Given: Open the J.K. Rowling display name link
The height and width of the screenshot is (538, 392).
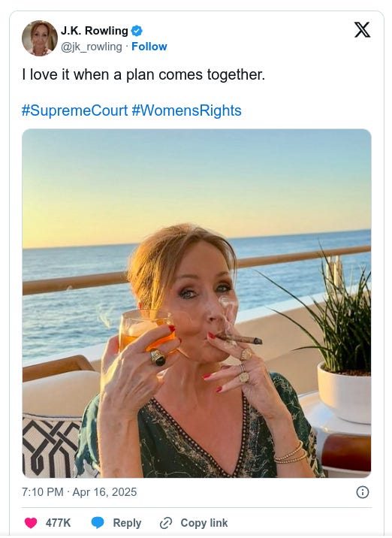Looking at the screenshot, I should pyautogui.click(x=95, y=31).
